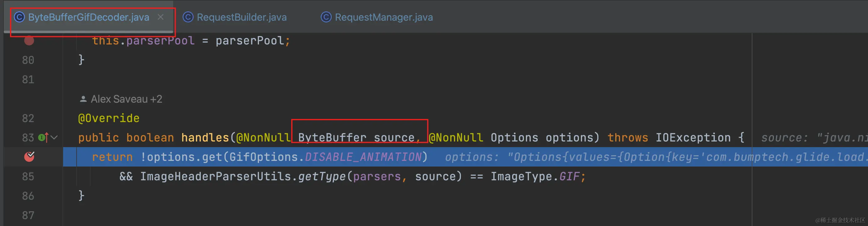This screenshot has width=868, height=226.
Task: Remove the breakpoint beside the parserPool assignment
Action: (x=29, y=40)
